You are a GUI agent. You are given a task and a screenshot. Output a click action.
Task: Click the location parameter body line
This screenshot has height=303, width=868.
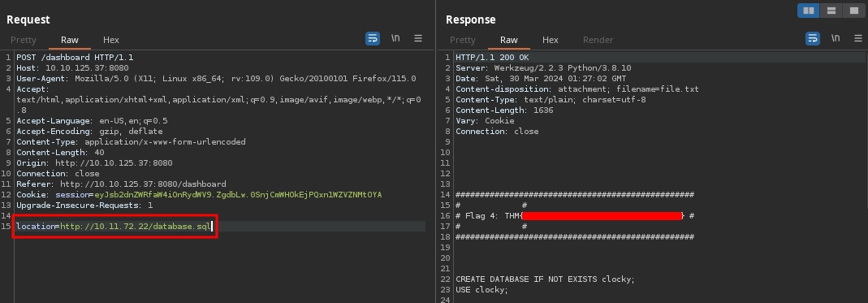click(x=114, y=226)
